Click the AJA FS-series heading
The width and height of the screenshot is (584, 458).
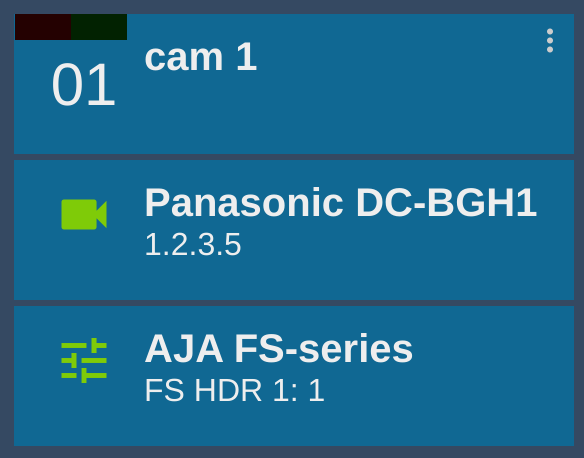279,349
